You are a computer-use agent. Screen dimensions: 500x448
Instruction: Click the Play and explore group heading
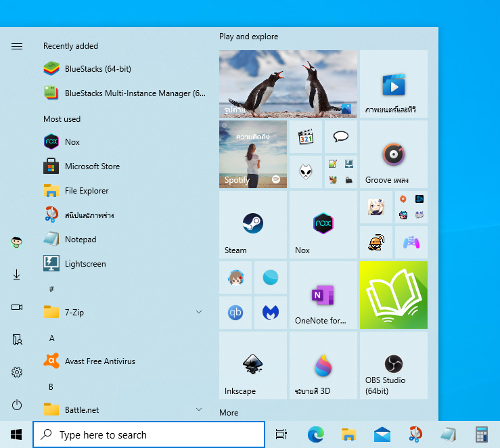tap(249, 37)
